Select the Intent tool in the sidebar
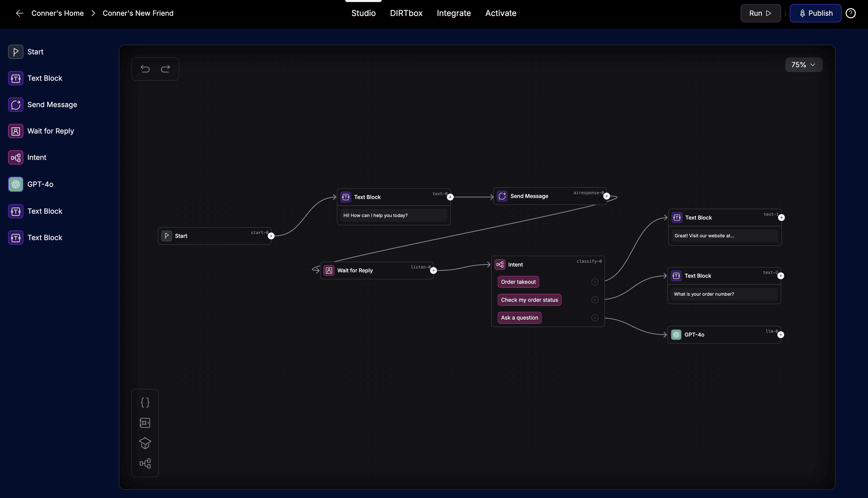 (37, 157)
